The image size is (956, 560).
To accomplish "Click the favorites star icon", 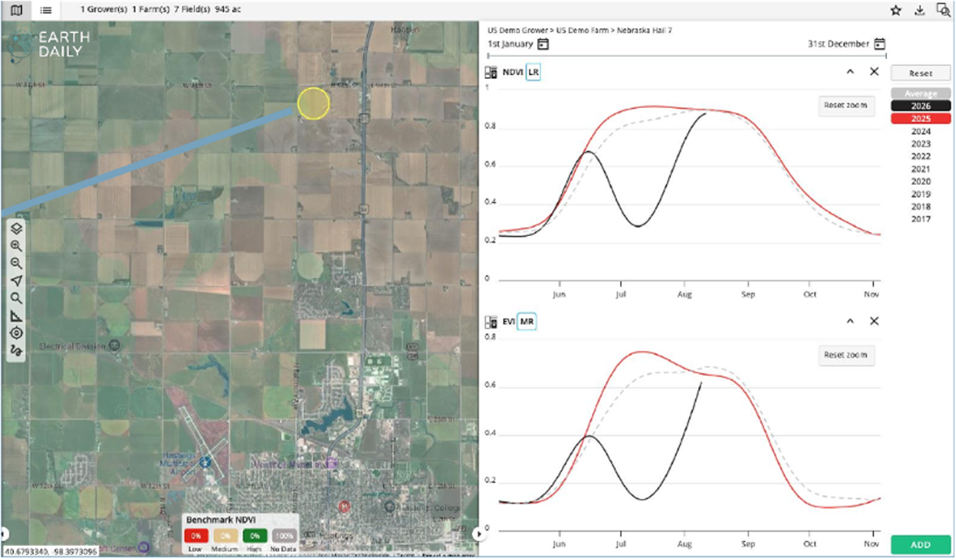I will [x=896, y=10].
